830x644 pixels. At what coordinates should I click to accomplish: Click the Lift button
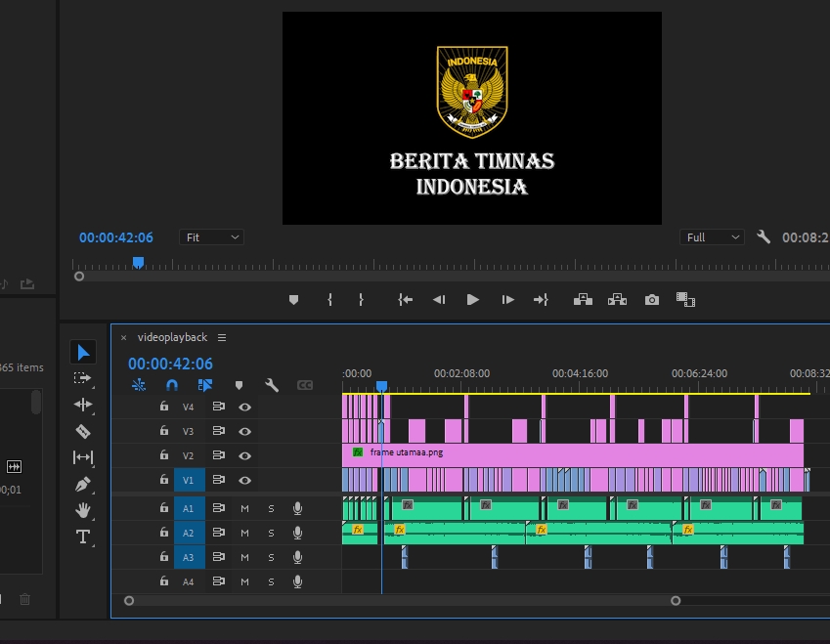583,300
